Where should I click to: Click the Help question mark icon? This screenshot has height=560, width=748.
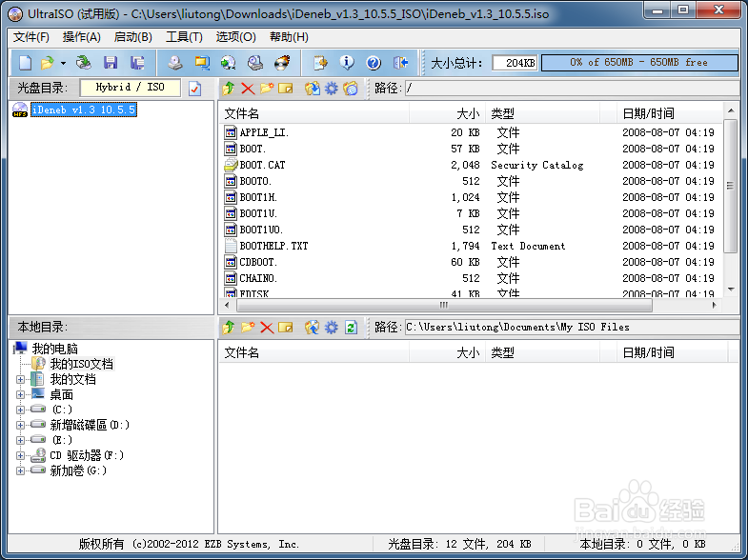coord(374,63)
